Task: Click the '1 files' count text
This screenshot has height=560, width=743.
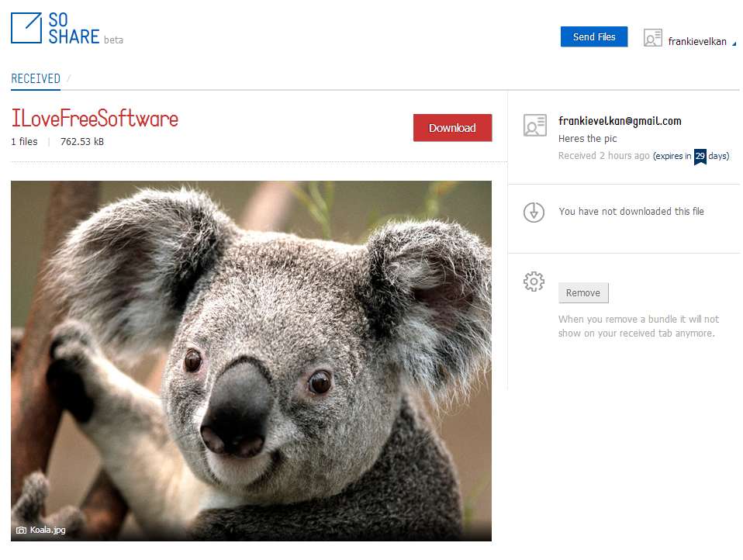Action: point(24,142)
